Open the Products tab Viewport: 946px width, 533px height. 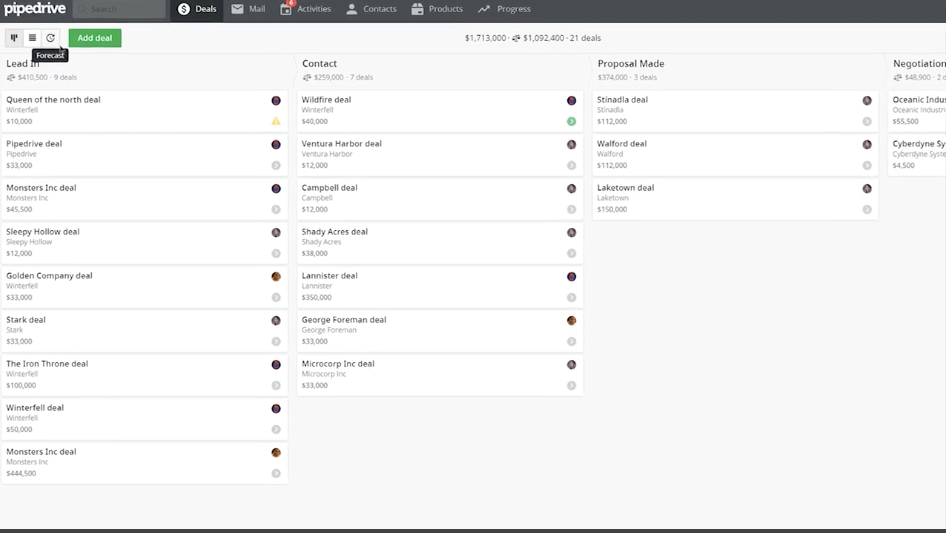pos(437,9)
